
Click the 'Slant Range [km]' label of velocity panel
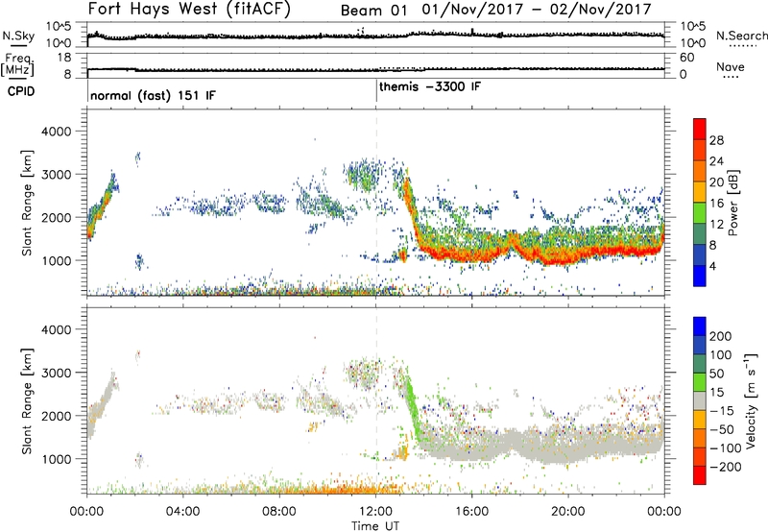27,401
